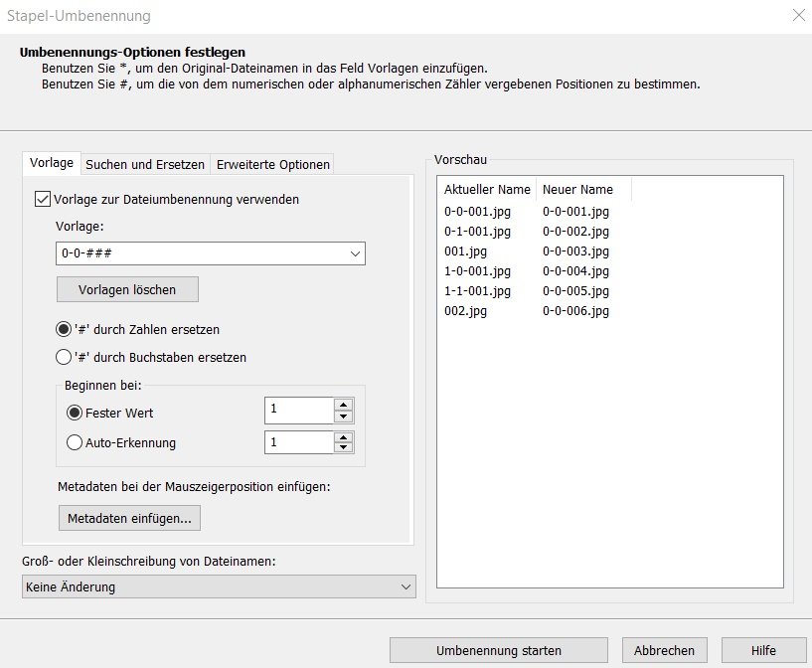The image size is (812, 668).
Task: Decrease the Auto-Erkennung spinner value
Action: coord(343,448)
